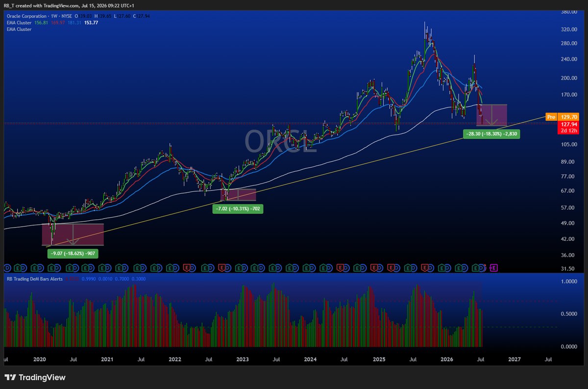Click the 0.5000 indicator axis label
The image size is (588, 389).
click(x=569, y=314)
